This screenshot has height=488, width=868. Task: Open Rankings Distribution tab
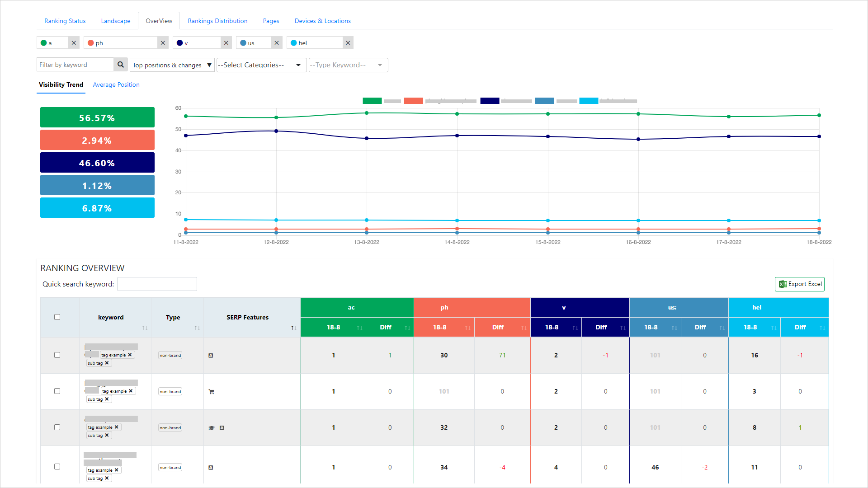tap(217, 21)
